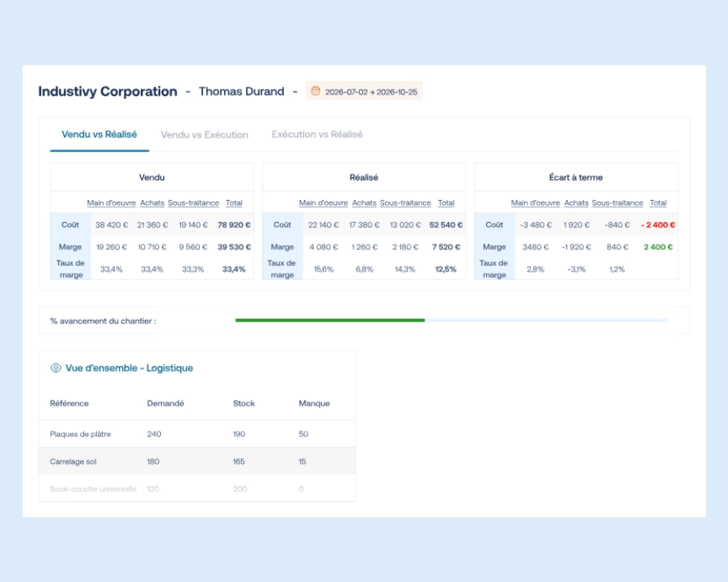Image resolution: width=728 pixels, height=582 pixels.
Task: Click Total header in Écart à terme
Action: pyautogui.click(x=658, y=202)
